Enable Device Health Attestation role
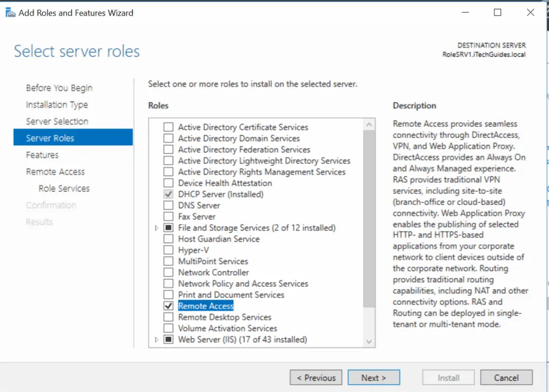The image size is (549, 392). coord(168,183)
